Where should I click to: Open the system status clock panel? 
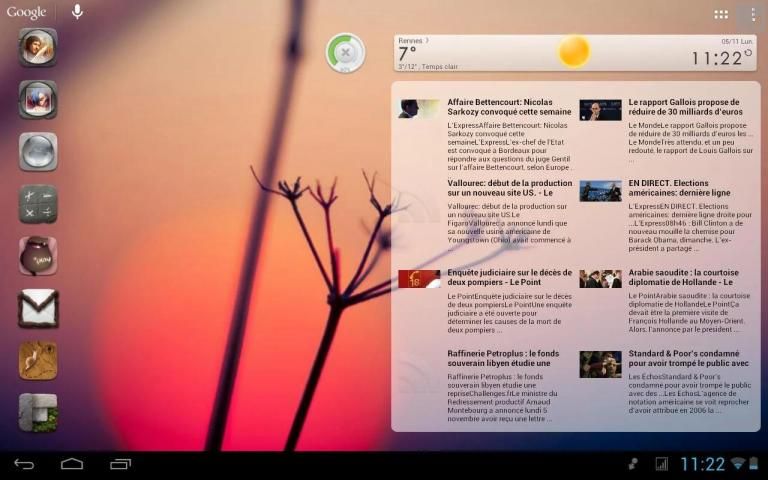click(703, 464)
